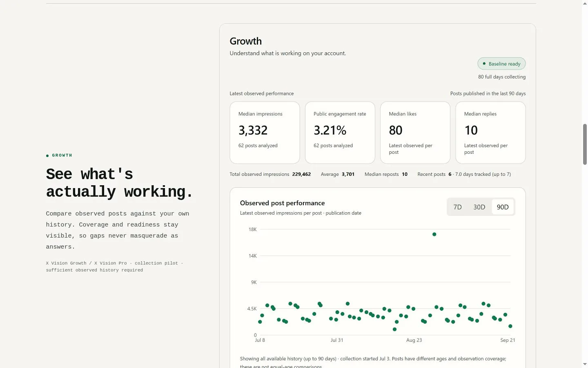Click the "X Vision Growth / X Vision Pro" footnote
The width and height of the screenshot is (588, 368).
[115, 267]
